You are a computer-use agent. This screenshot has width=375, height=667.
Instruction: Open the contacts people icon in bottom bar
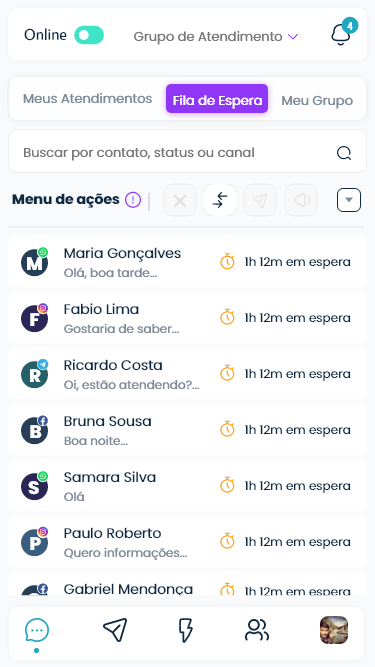point(257,630)
